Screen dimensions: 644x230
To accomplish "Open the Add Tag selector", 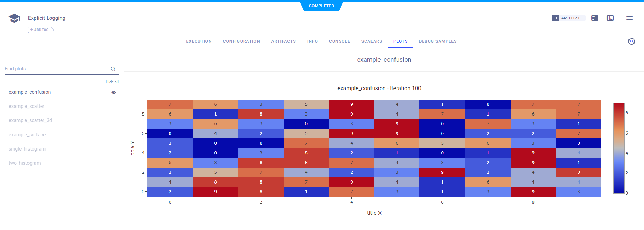I will 41,30.
